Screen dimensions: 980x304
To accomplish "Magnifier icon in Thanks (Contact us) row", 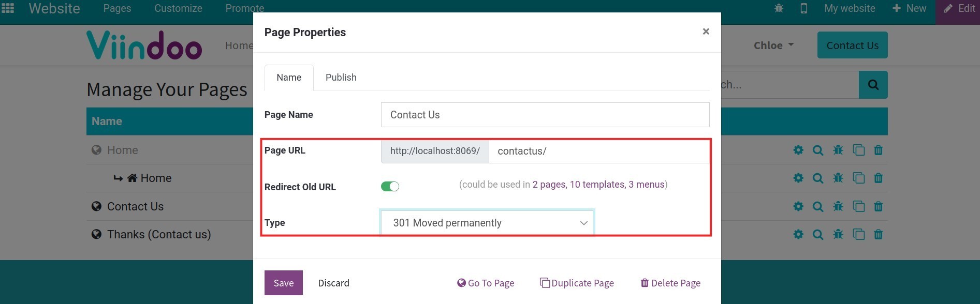I will 818,234.
